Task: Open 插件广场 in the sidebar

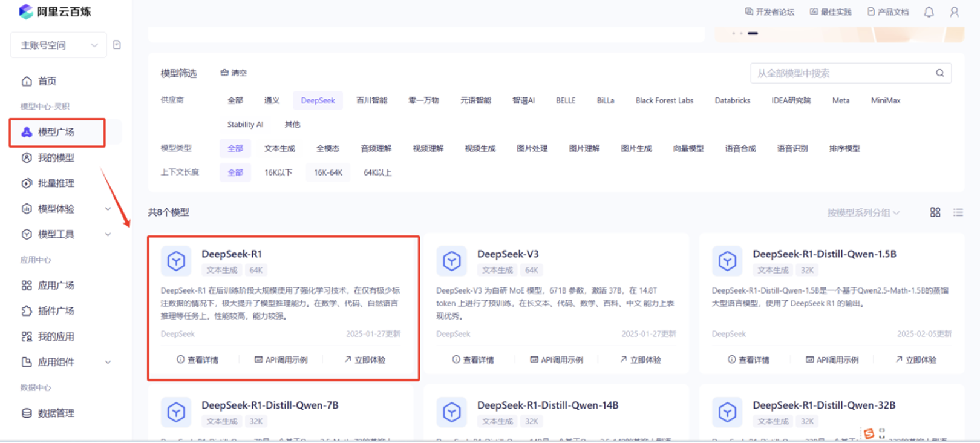Action: (56, 310)
